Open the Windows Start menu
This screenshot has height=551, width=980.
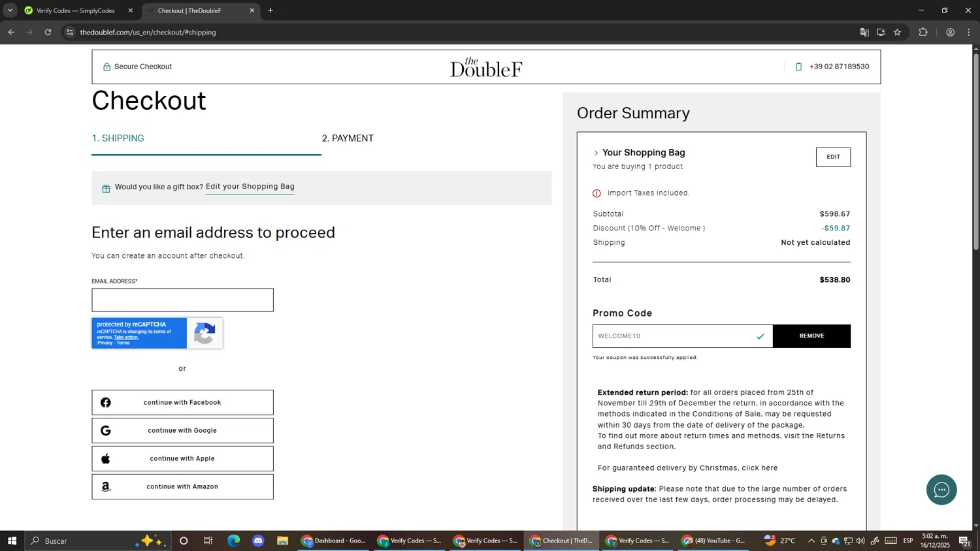tap(12, 541)
